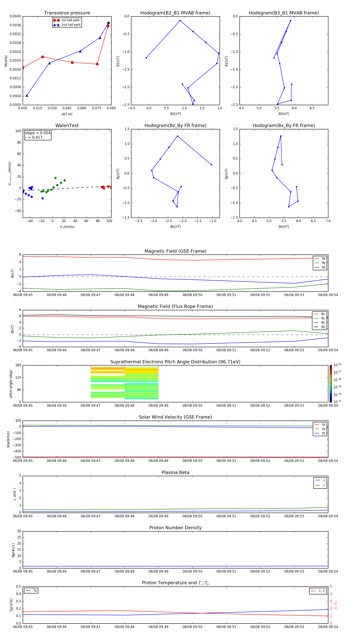Click '06/08 09:50' tick under Plasma Beta
The width and height of the screenshot is (351, 644).
[x=192, y=516]
